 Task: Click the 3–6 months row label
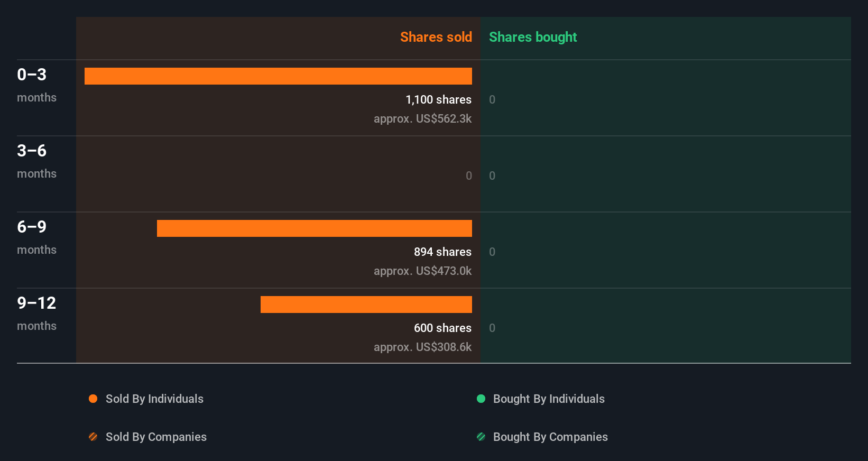tap(36, 161)
